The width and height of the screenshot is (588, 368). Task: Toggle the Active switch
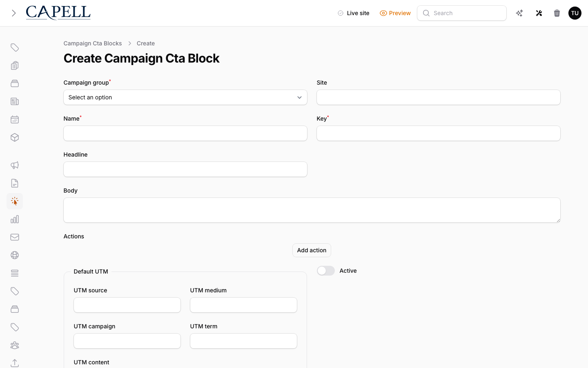[326, 271]
